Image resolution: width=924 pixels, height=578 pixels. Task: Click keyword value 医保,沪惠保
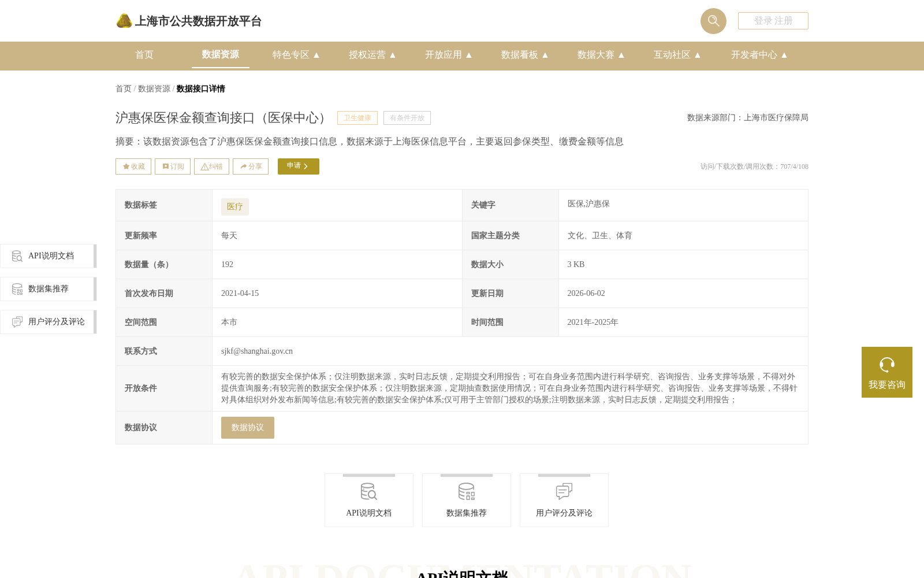pos(588,204)
